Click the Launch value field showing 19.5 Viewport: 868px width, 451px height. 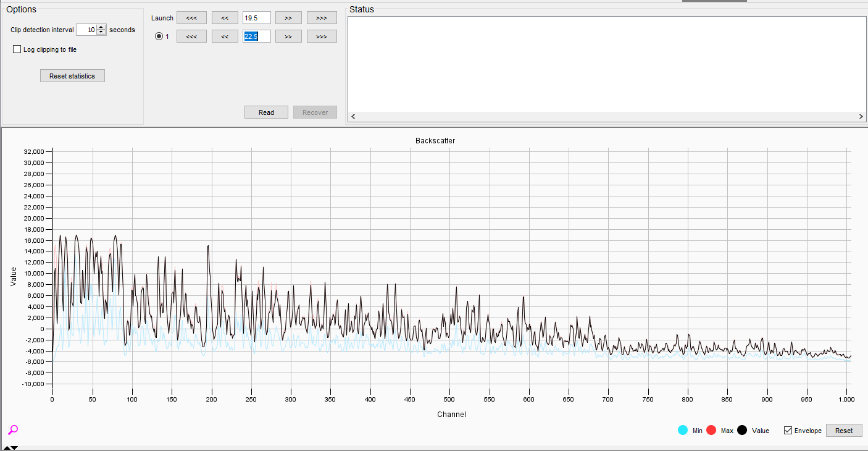(x=256, y=18)
